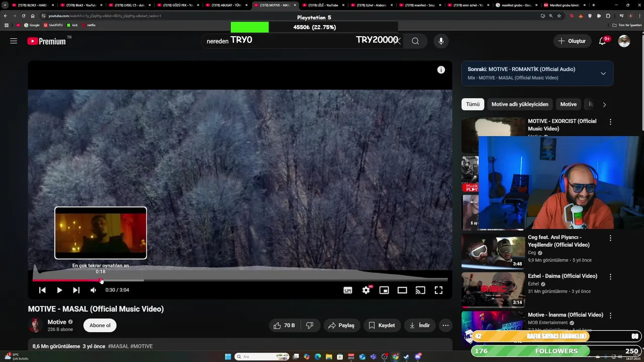This screenshot has width=644, height=362.
Task: Share the video via Paylaş
Action: 341,325
